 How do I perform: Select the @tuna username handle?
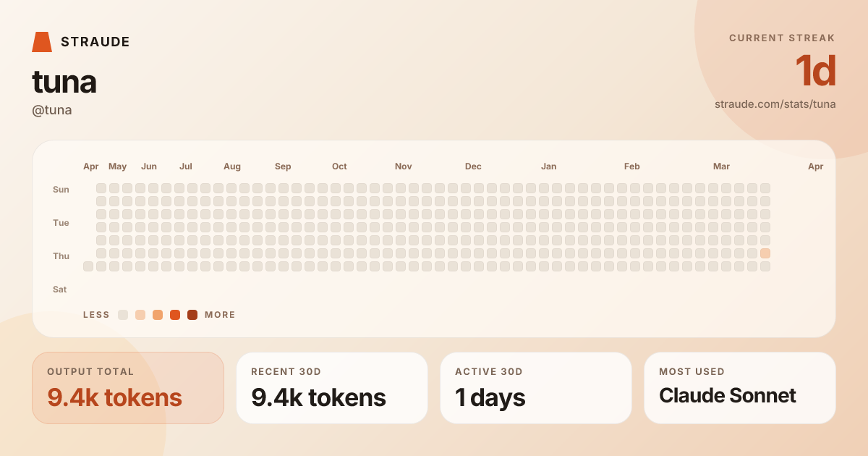click(x=52, y=110)
